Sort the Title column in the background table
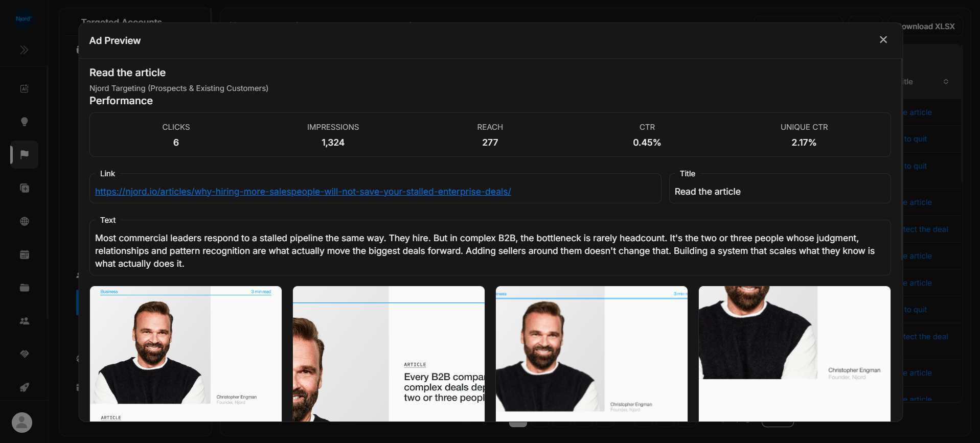This screenshot has width=980, height=443. [x=946, y=82]
